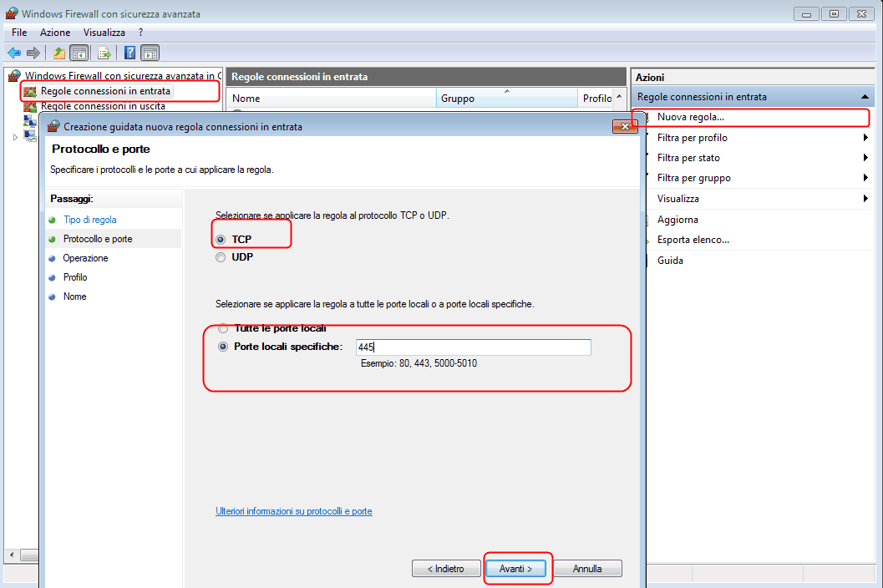Click Filtra per stato label in Azioni

click(688, 158)
